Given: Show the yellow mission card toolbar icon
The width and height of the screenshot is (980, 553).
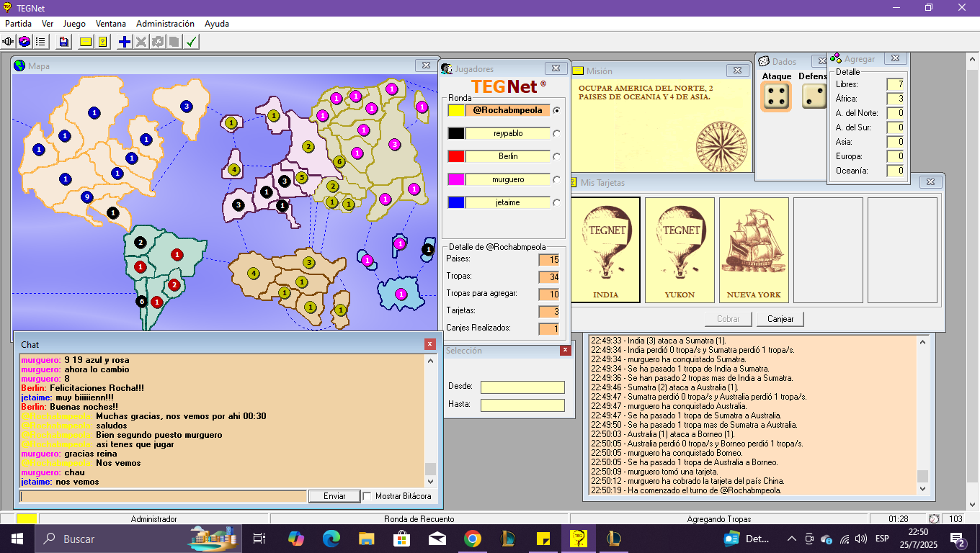Looking at the screenshot, I should point(86,42).
